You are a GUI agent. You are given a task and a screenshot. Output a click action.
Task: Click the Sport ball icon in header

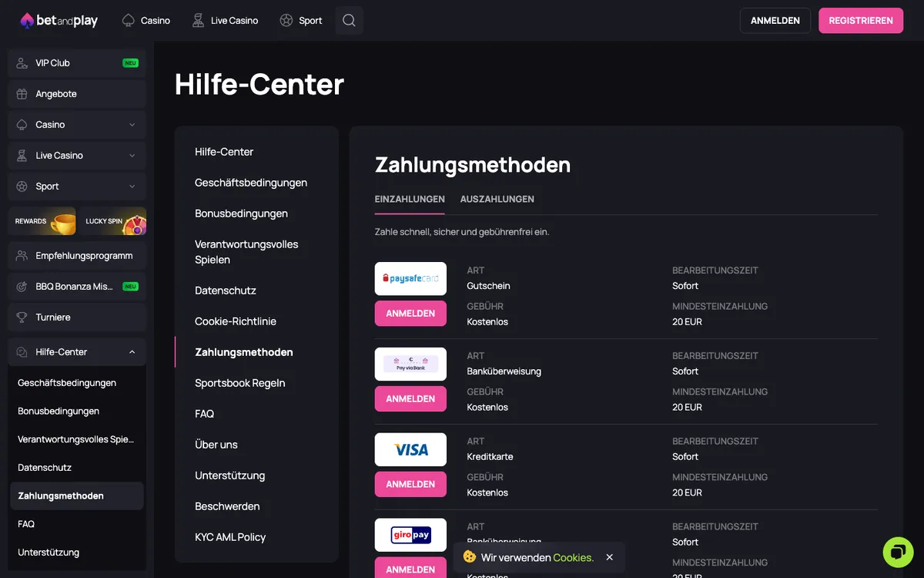286,21
